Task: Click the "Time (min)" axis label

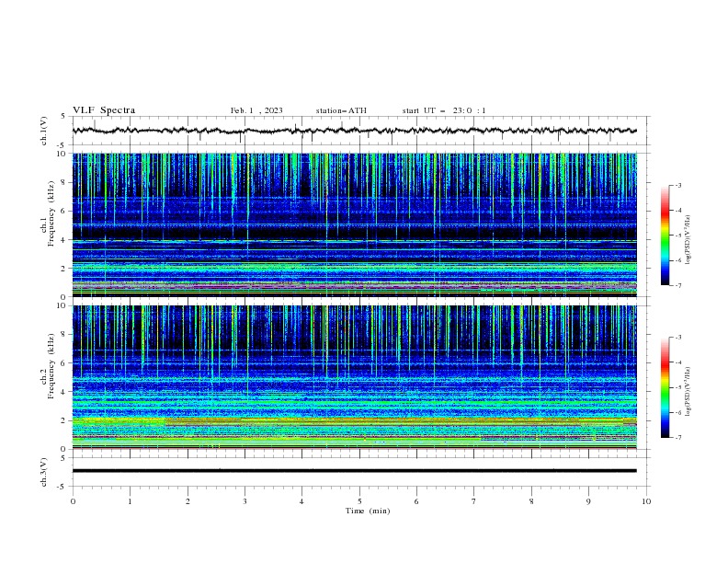Action: 368,511
